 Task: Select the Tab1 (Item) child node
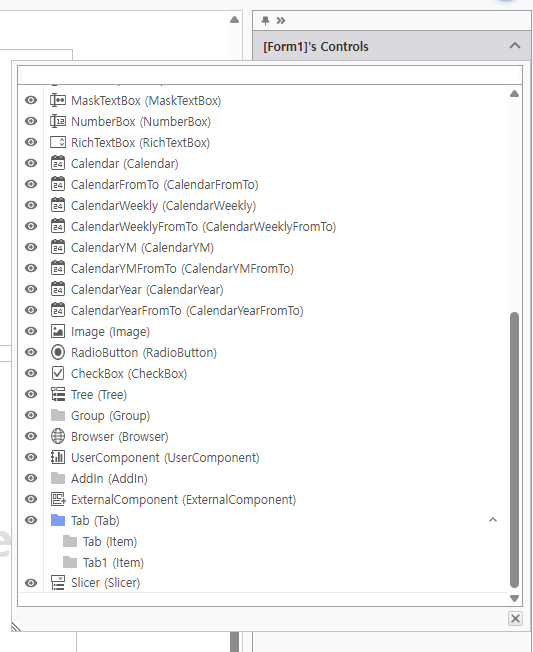coord(113,563)
